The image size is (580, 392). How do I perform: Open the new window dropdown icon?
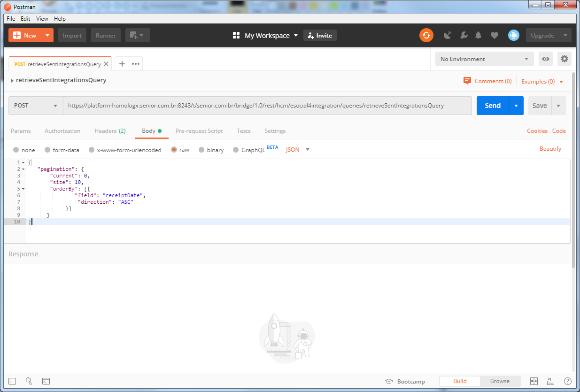(x=137, y=35)
